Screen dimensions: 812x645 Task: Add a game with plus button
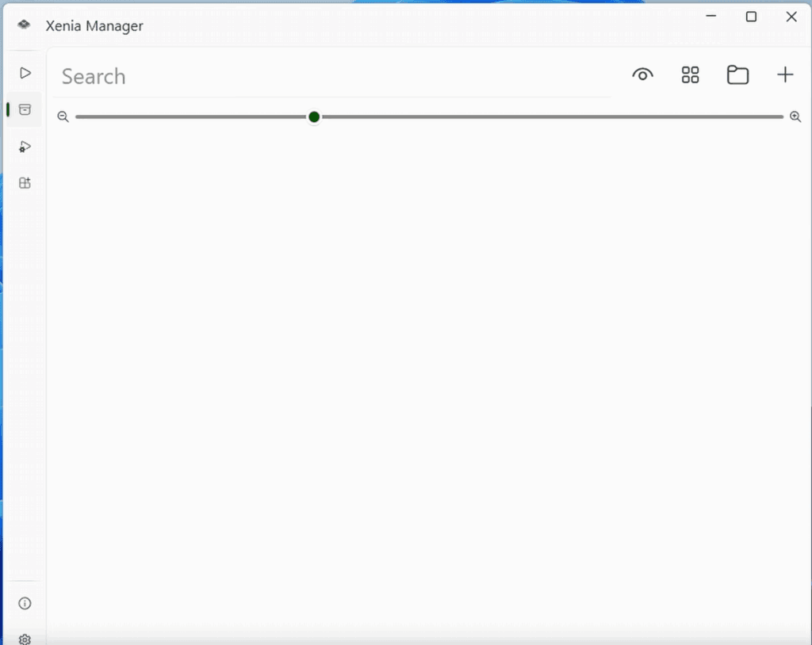[785, 75]
